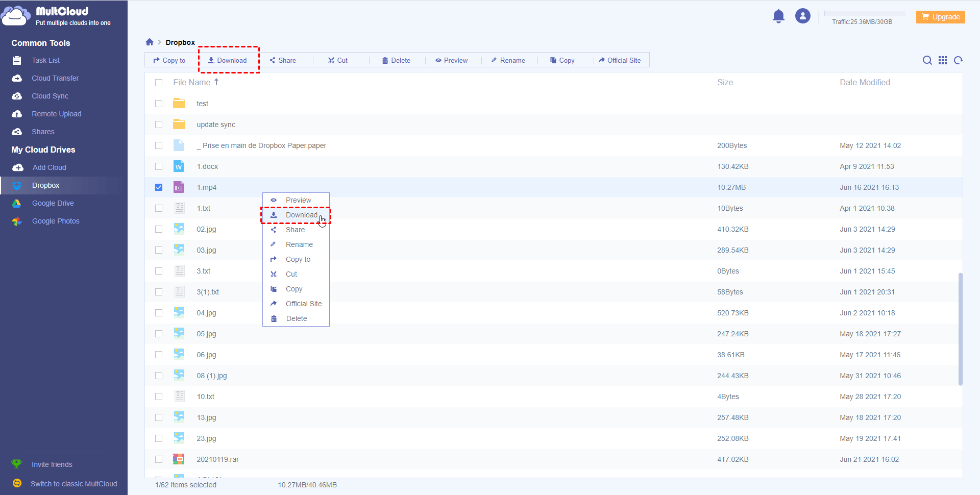Click the Upgrade button
This screenshot has width=980, height=495.
click(x=940, y=17)
